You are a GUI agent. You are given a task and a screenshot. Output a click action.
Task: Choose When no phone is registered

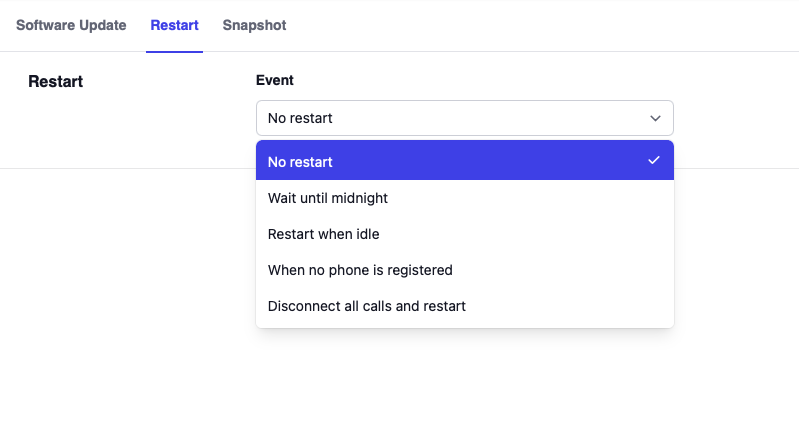tap(360, 270)
